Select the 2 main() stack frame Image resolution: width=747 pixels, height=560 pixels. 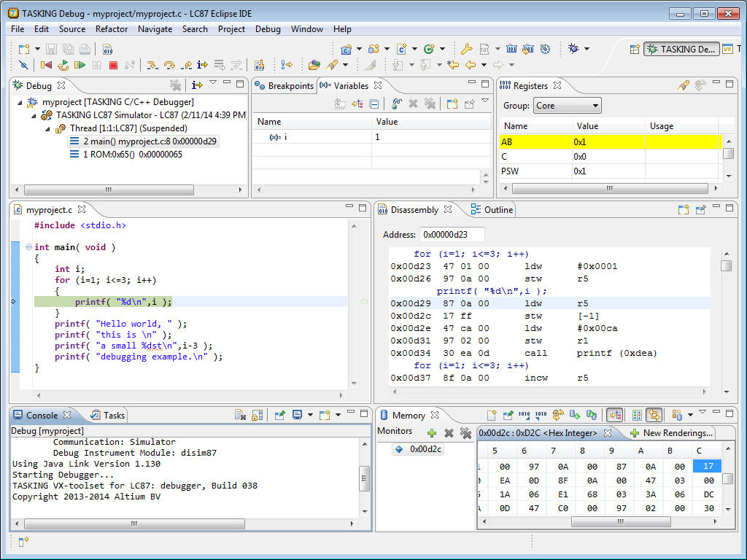[x=143, y=141]
